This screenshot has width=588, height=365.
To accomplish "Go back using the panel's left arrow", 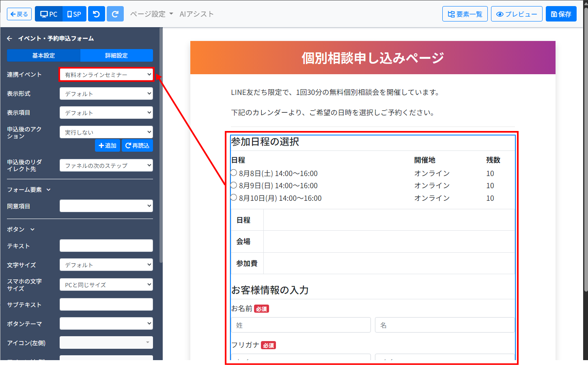I will click(10, 39).
